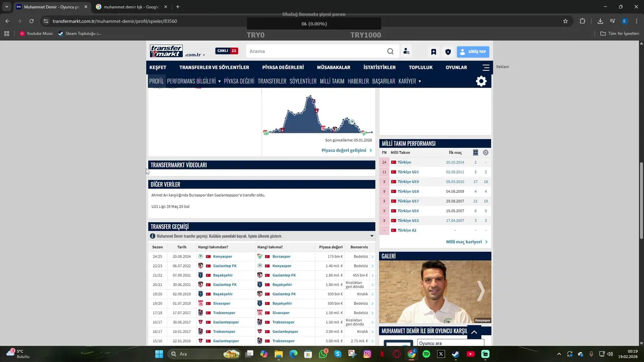This screenshot has width=644, height=362.
Task: Click the Arama search field
Action: point(317,51)
